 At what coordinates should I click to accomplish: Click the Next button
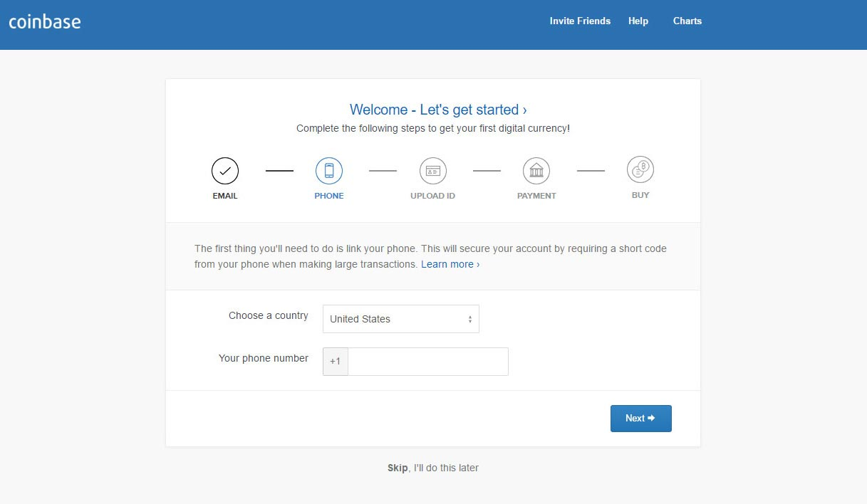[x=641, y=419]
